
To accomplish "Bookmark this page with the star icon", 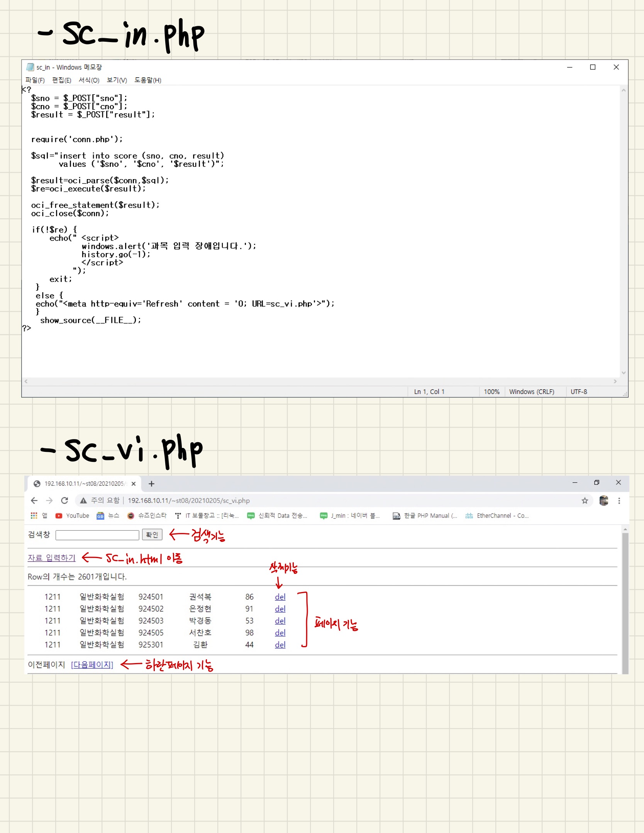I will 585,500.
